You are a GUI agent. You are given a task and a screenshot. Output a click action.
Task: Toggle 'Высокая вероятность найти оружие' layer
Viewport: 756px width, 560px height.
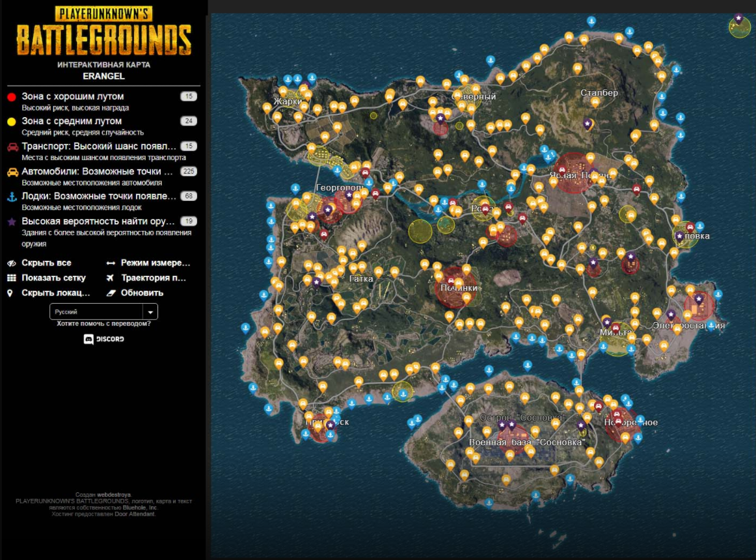point(103,232)
